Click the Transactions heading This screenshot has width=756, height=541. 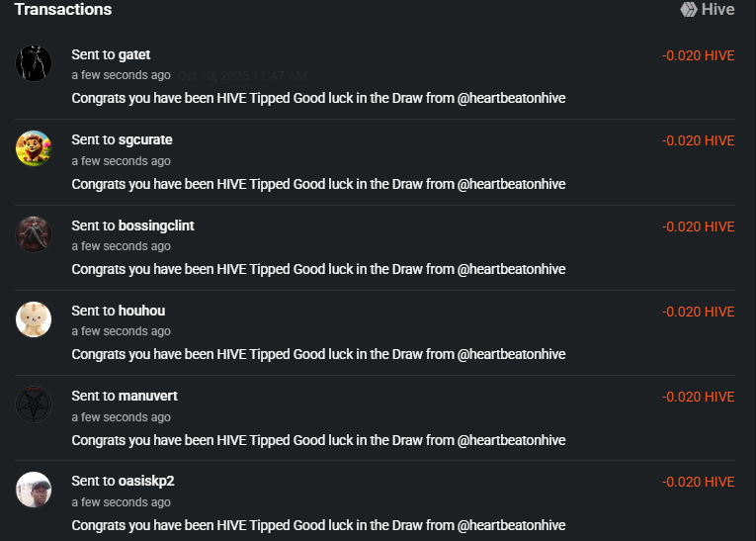pyautogui.click(x=63, y=10)
